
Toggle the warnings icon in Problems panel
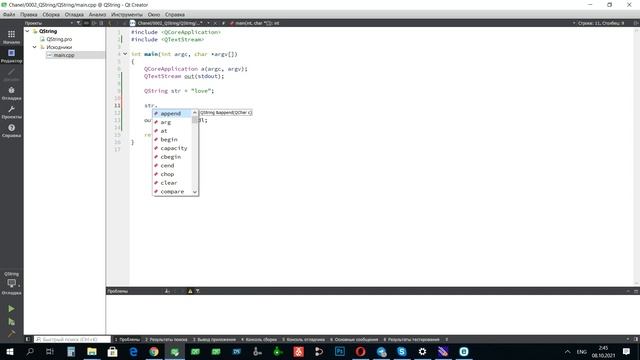coord(190,291)
